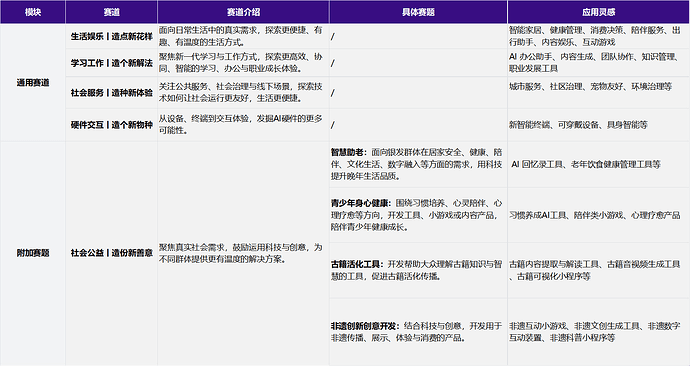Click the 聚焦真实社会需求 introduction cell
The width and height of the screenshot is (690, 366).
coord(243,253)
